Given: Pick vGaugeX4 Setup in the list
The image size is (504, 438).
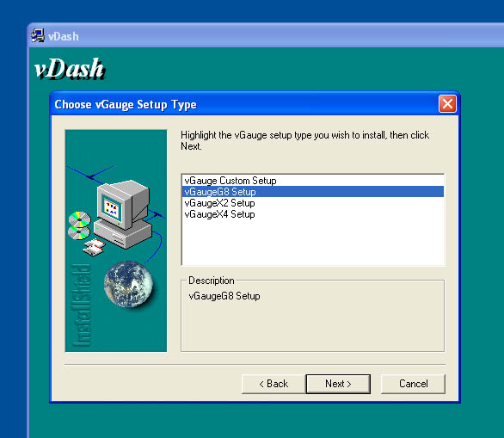Looking at the screenshot, I should 312,214.
